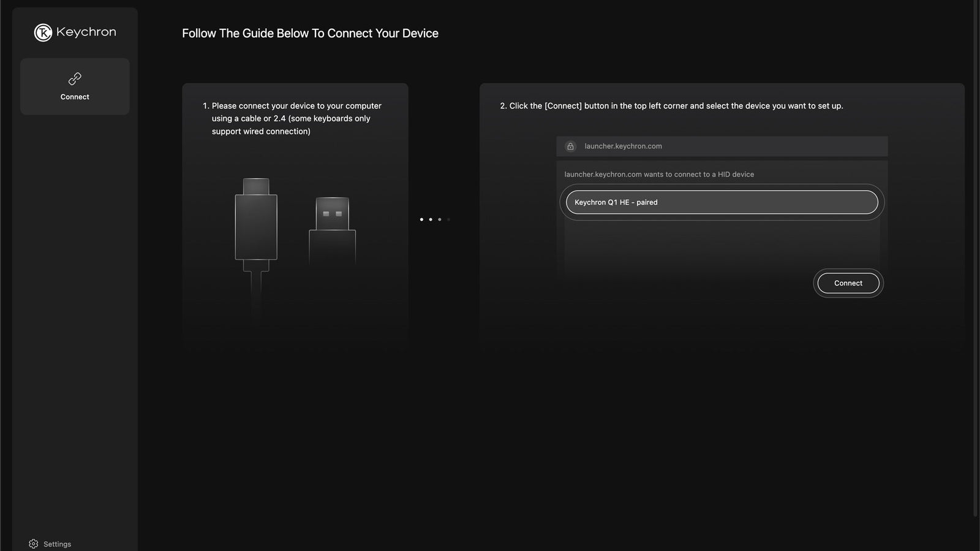Viewport: 980px width, 551px height.
Task: Click the Keychron circular logo icon
Action: point(43,32)
